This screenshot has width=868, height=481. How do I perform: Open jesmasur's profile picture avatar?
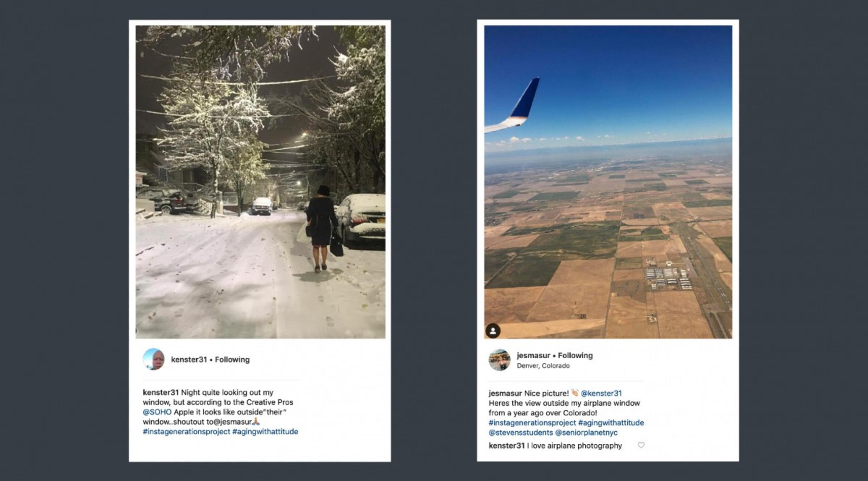click(499, 360)
